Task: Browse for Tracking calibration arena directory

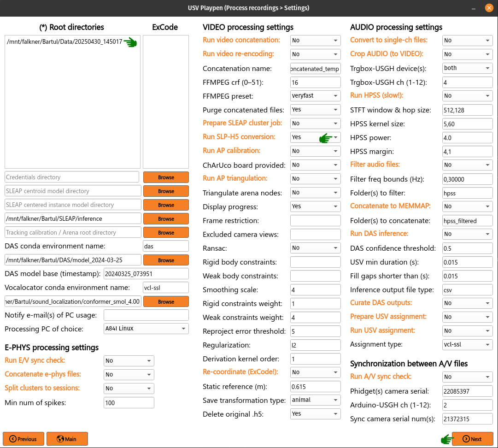Action: [166, 233]
